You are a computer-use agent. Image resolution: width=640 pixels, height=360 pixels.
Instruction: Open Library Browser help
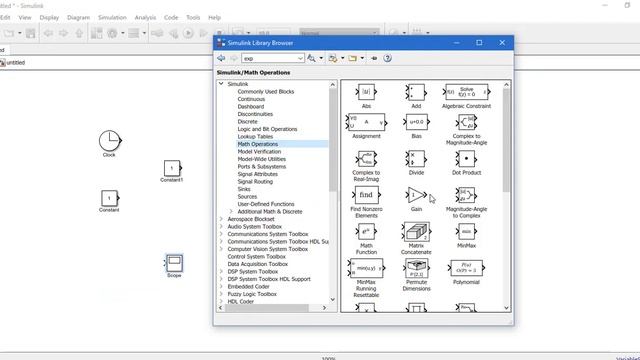387,58
